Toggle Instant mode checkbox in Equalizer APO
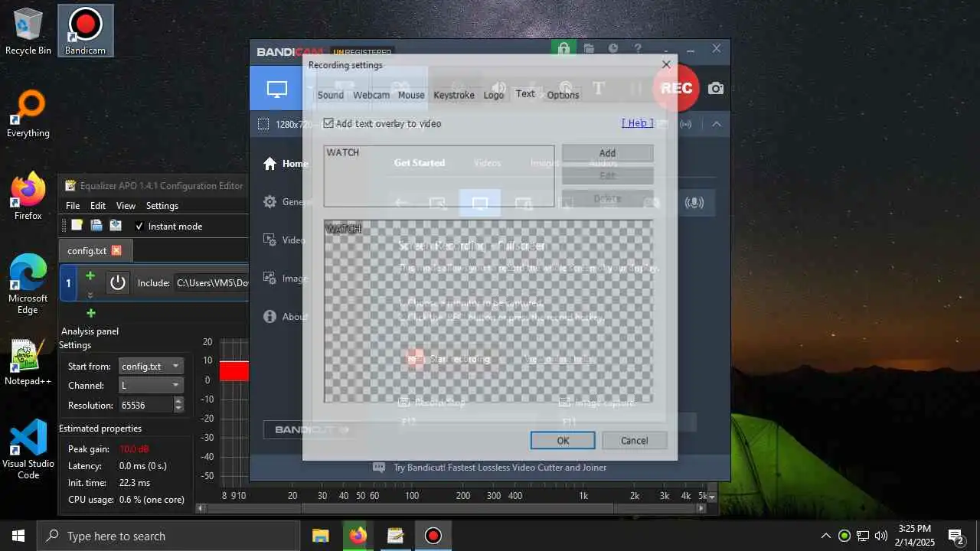 (139, 227)
